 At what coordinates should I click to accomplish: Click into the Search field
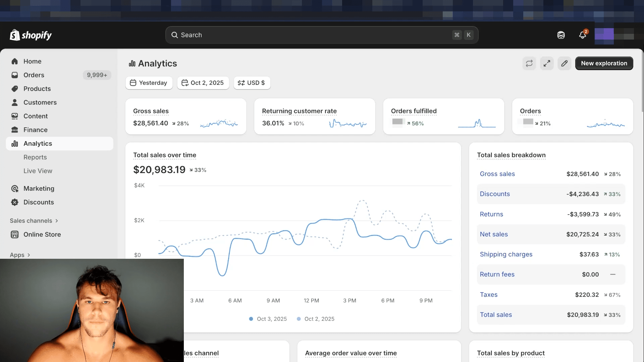click(x=312, y=35)
